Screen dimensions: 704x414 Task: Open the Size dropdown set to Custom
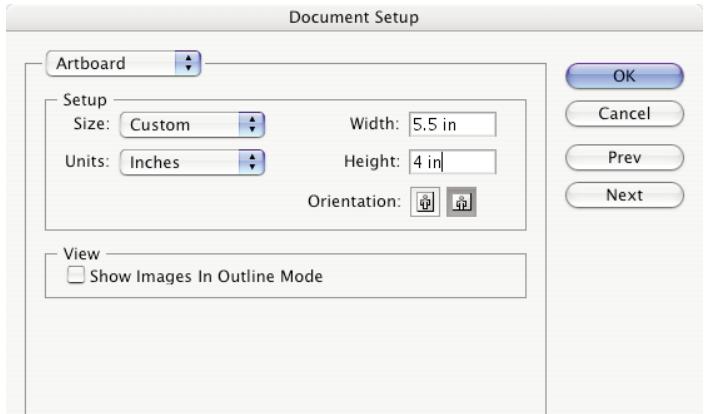(x=192, y=124)
